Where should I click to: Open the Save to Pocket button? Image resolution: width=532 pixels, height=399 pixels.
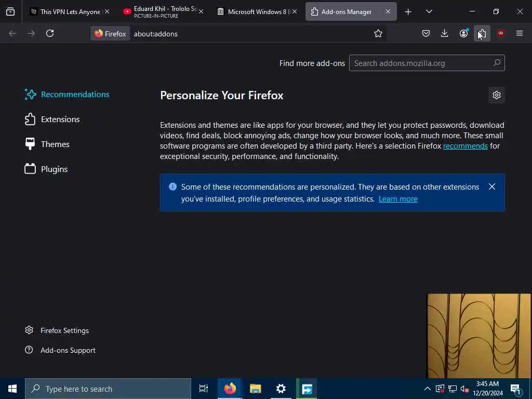426,33
